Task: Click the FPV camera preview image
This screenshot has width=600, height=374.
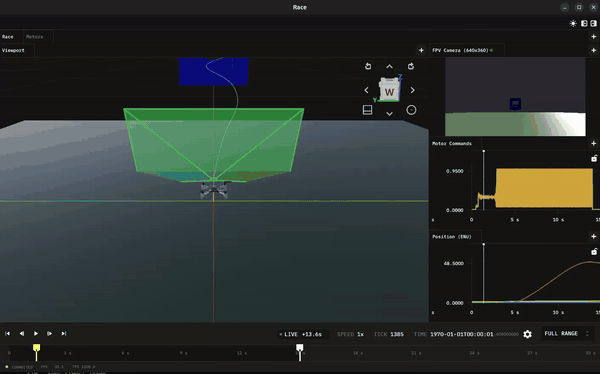Action: coord(515,96)
